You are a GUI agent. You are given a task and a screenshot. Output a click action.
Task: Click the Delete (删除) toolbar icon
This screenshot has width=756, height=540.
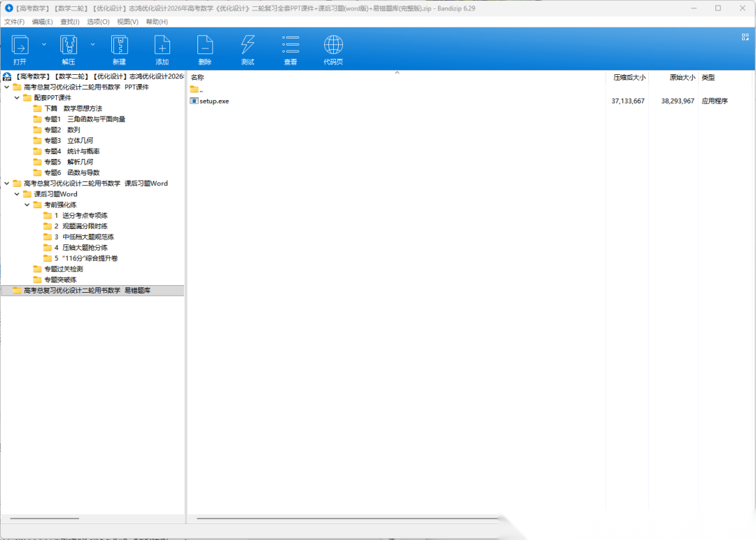(x=204, y=46)
